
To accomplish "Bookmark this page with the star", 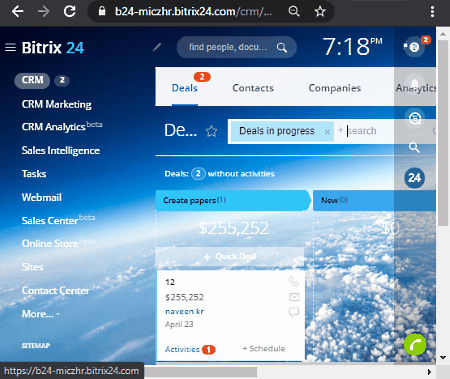I will point(320,12).
